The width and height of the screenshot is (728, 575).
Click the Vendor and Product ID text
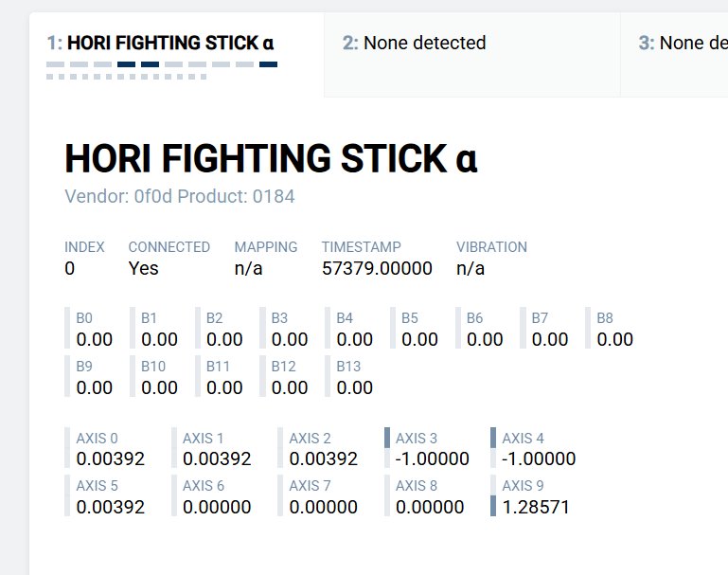[x=180, y=197]
